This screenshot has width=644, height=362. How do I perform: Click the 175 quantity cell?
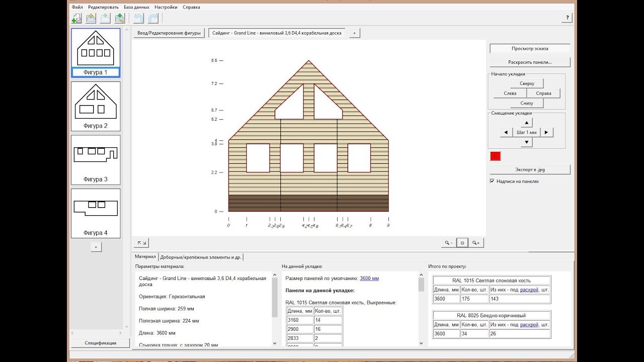point(474,299)
